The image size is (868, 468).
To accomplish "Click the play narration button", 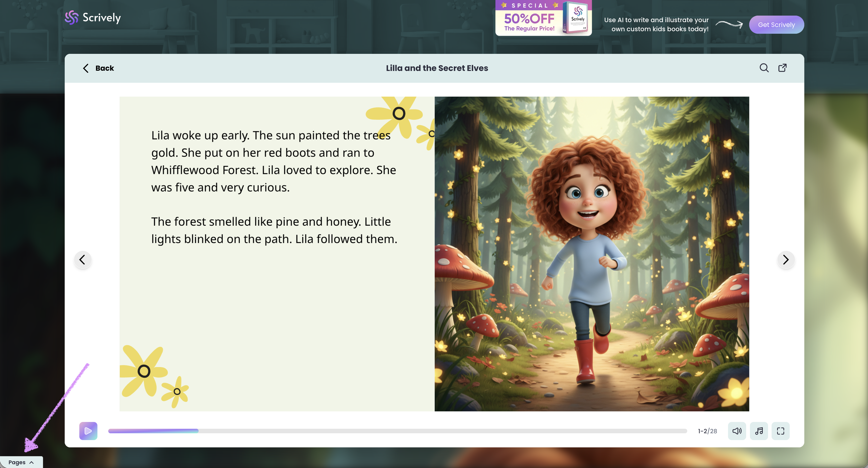I will pyautogui.click(x=88, y=431).
